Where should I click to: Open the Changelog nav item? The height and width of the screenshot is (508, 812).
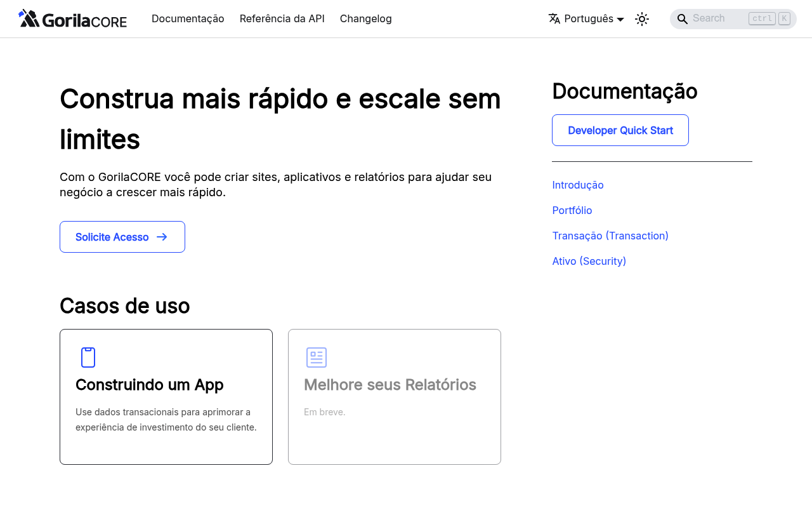click(x=366, y=18)
